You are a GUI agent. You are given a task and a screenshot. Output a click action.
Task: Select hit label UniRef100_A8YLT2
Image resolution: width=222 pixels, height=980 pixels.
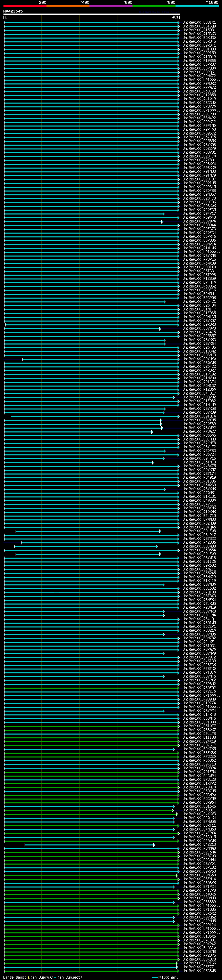click(x=199, y=447)
